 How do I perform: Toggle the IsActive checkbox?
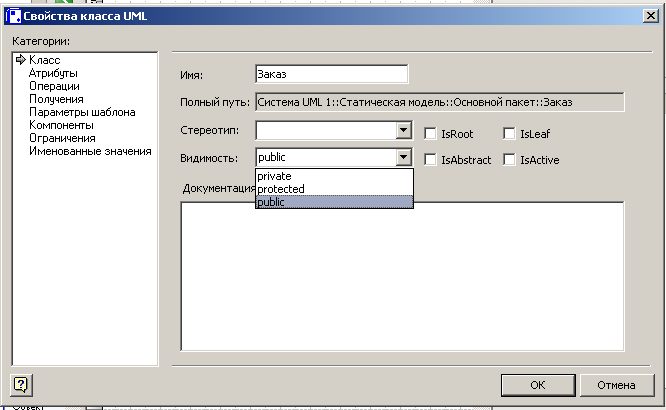click(x=509, y=160)
